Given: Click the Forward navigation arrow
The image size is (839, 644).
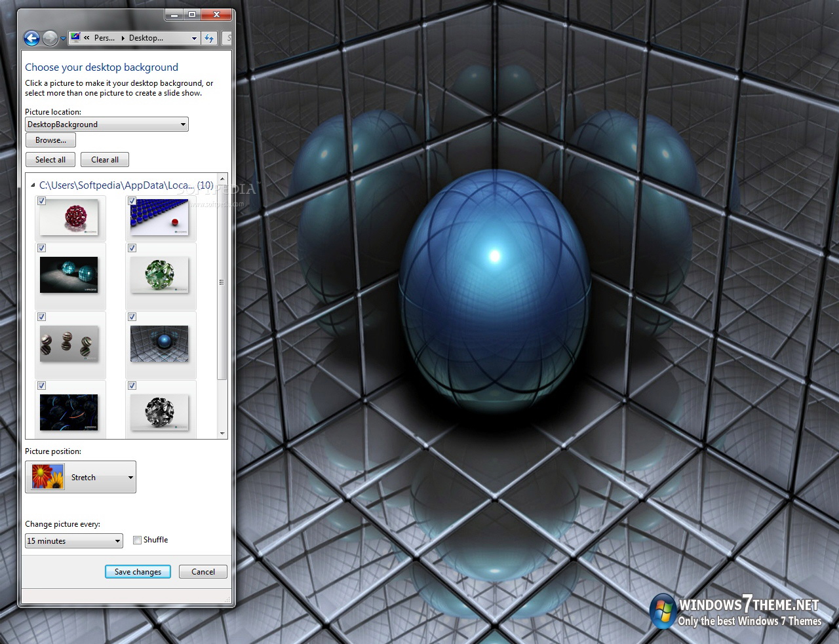Looking at the screenshot, I should coord(50,39).
